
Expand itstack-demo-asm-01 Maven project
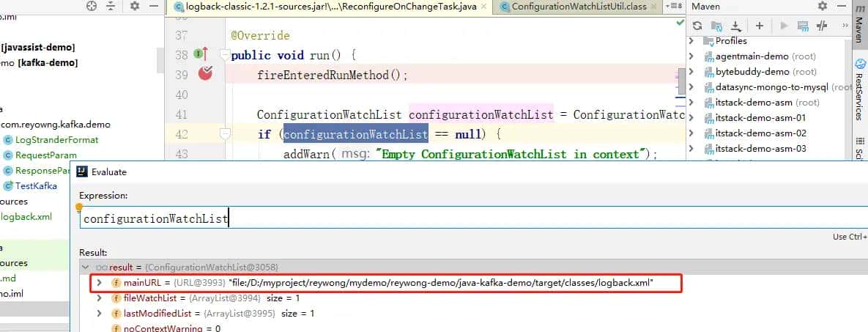pos(691,118)
